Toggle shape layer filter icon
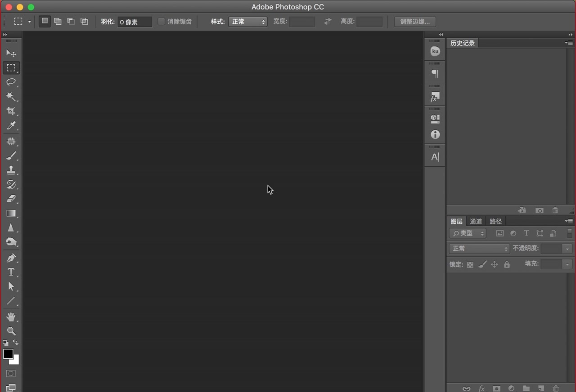576x392 pixels. tap(540, 233)
